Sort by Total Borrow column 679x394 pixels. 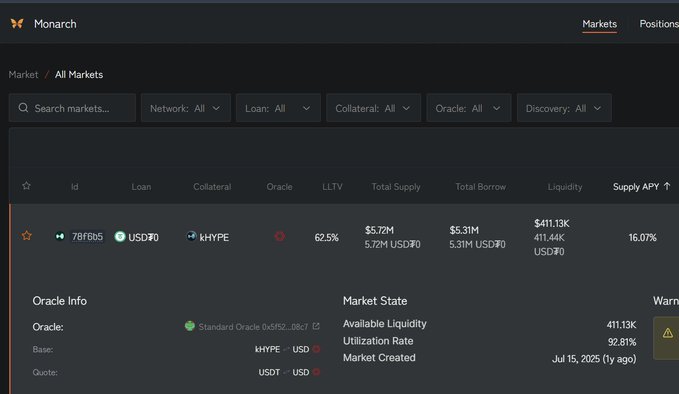pyautogui.click(x=481, y=187)
